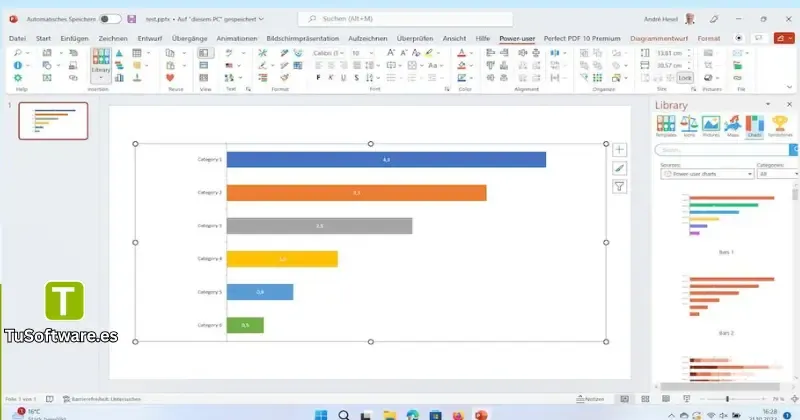
Task: Toggle Automatisches Speichern switch
Action: (109, 19)
